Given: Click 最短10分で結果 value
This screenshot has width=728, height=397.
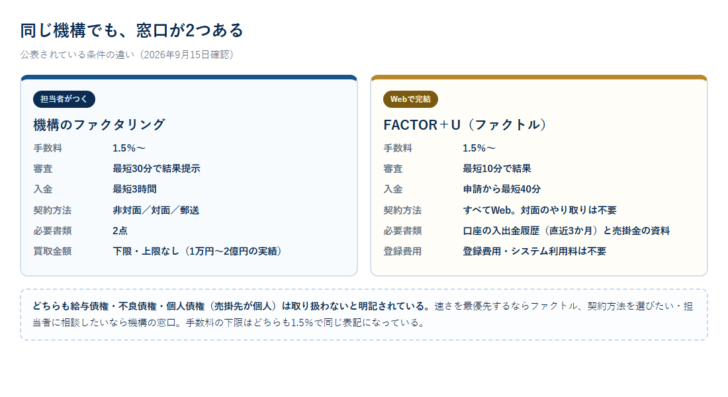Looking at the screenshot, I should point(497,169).
